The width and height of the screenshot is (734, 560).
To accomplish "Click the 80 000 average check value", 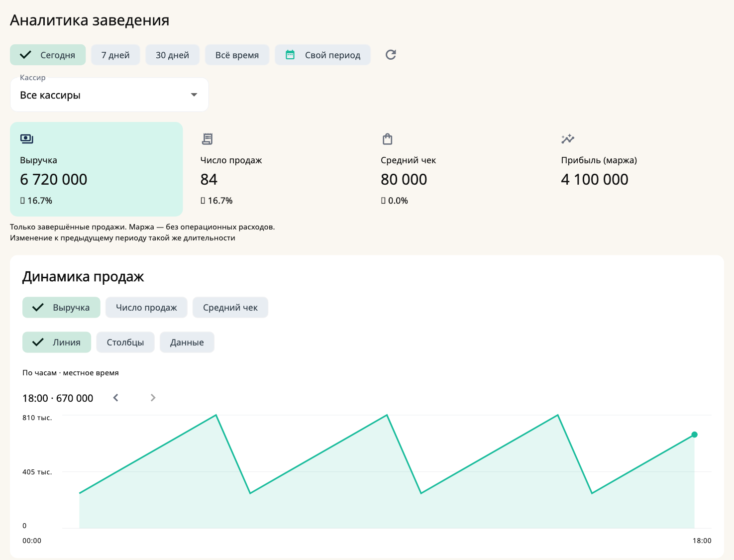I will (404, 179).
